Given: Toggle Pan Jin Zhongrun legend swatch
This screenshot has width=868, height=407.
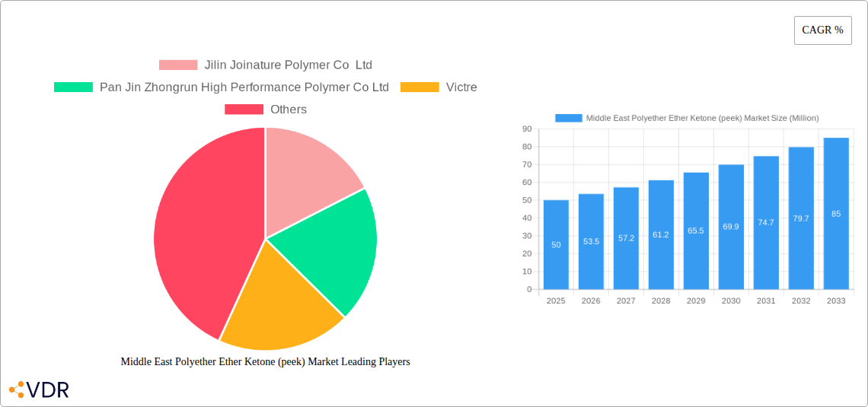Looking at the screenshot, I should 73,87.
